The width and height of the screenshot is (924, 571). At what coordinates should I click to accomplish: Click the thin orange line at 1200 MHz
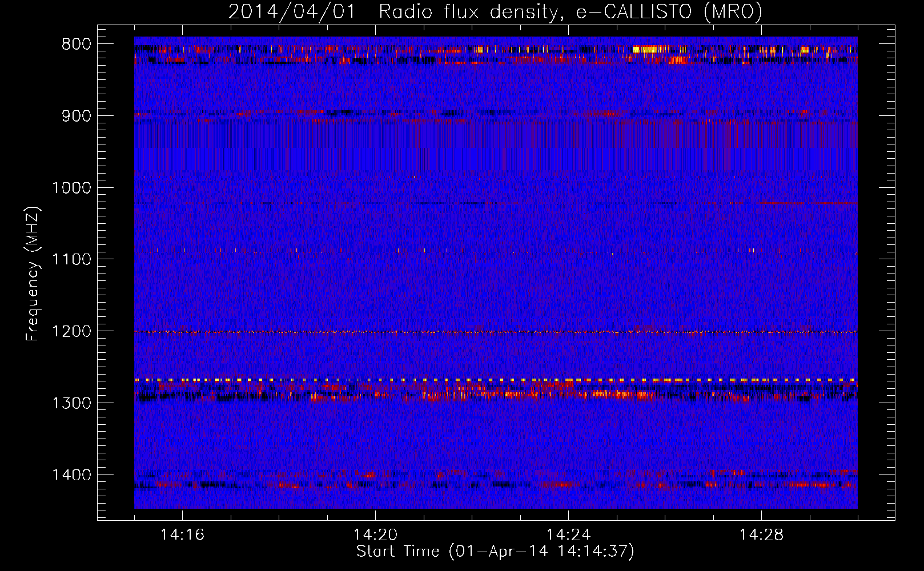(x=496, y=332)
